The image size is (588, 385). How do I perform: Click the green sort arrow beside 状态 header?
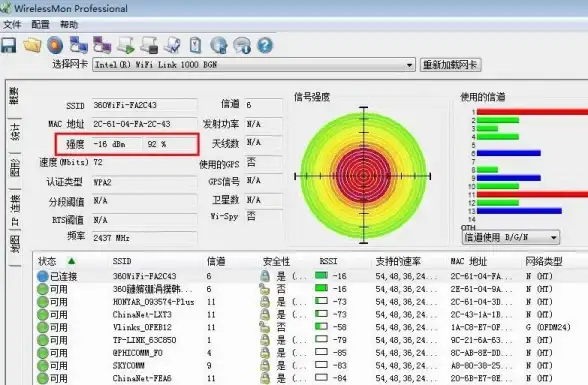pyautogui.click(x=71, y=261)
